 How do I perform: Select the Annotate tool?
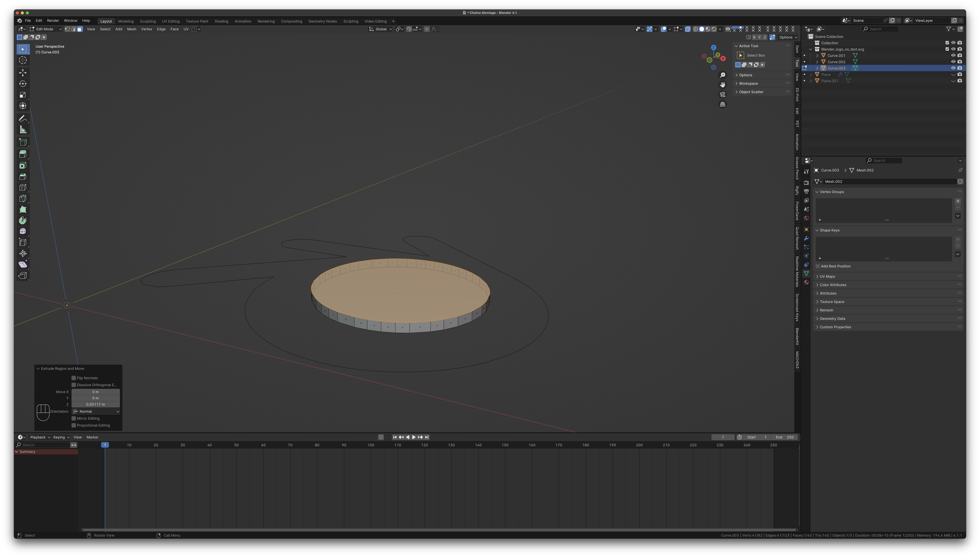click(23, 119)
